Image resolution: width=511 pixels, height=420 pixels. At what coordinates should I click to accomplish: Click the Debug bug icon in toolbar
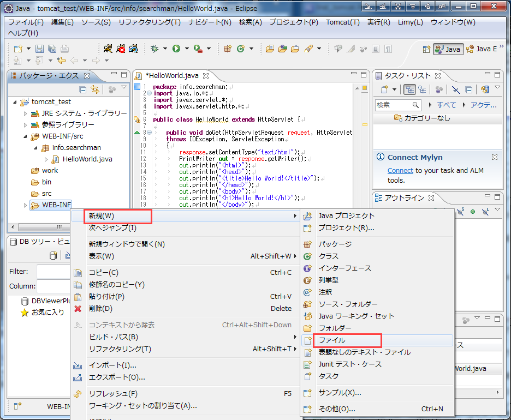coord(155,49)
